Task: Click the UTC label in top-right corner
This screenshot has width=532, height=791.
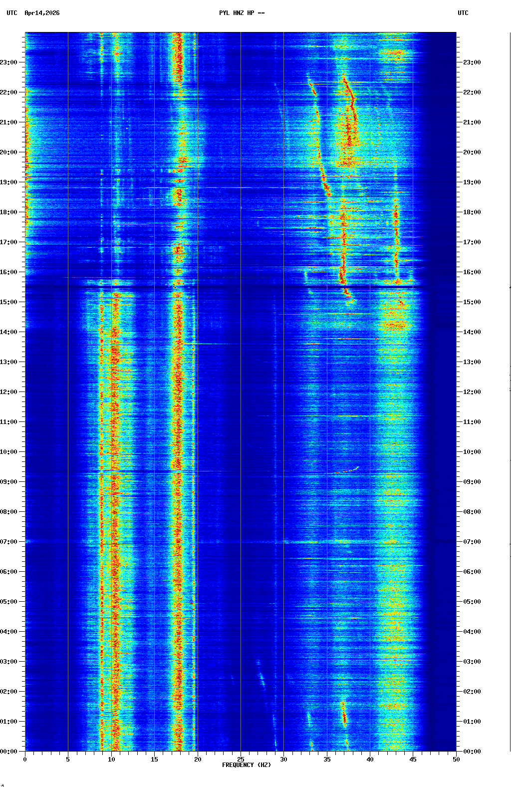Action: (x=463, y=13)
